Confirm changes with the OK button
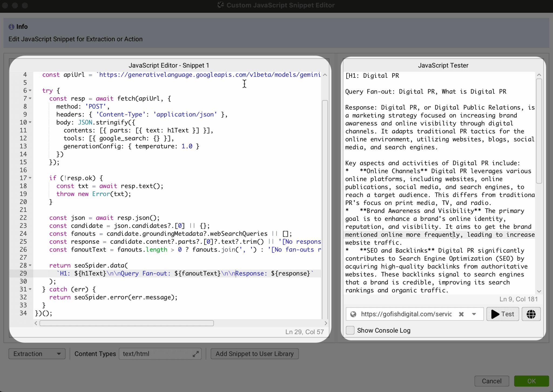The image size is (553, 392). 531,381
